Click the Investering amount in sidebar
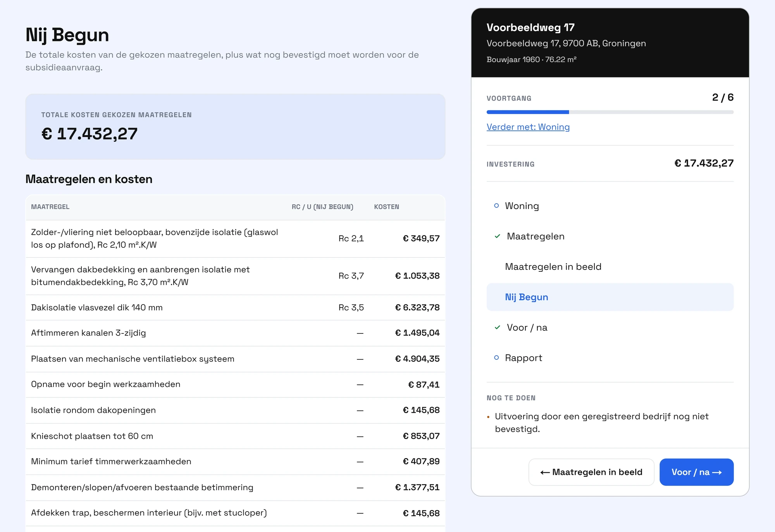This screenshot has width=775, height=532. (704, 163)
